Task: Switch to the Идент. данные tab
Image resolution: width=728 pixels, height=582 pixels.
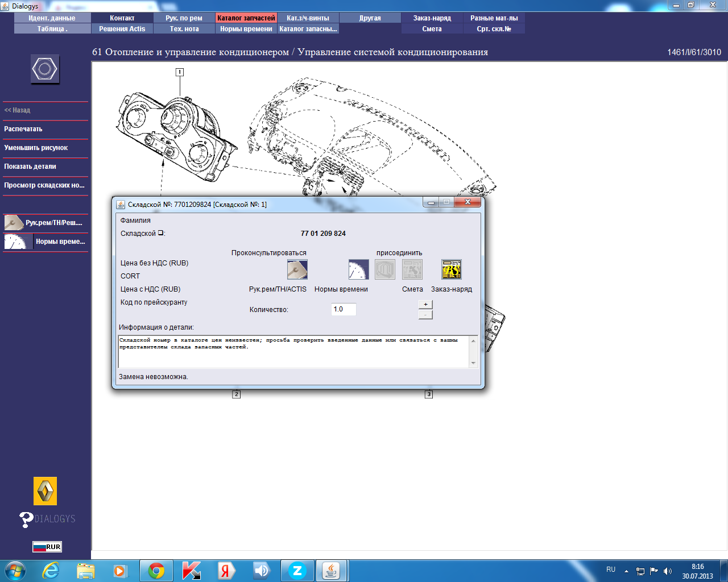Action: pos(52,18)
